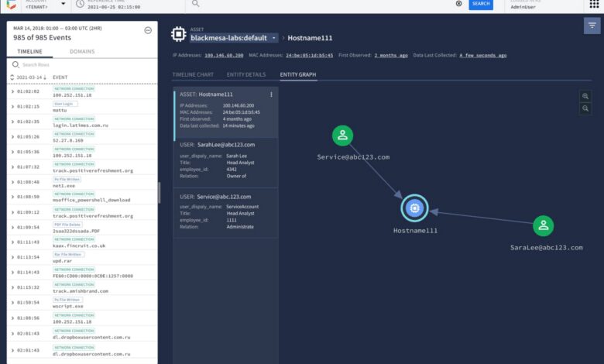604x364 pixels.
Task: Open the Hostname111 card three-dot menu
Action: click(271, 94)
